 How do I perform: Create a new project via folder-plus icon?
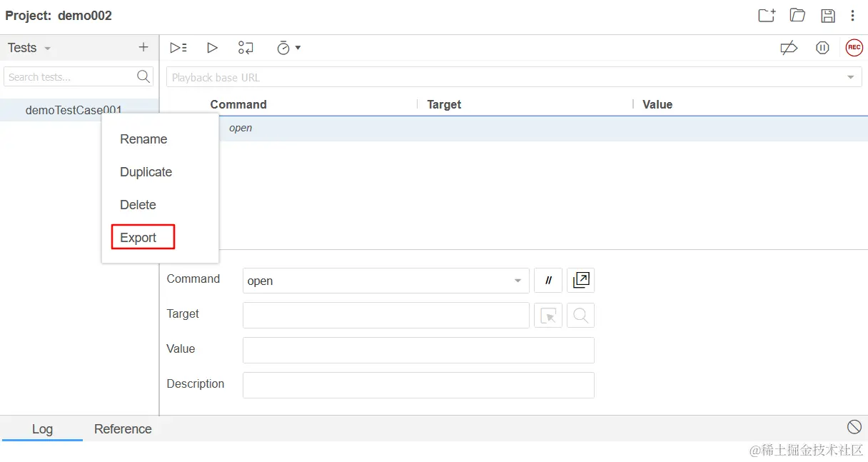767,16
